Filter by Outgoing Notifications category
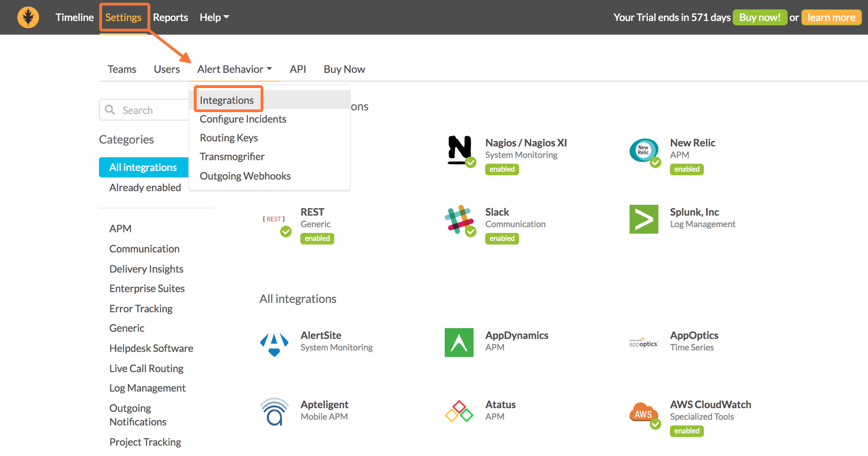The width and height of the screenshot is (868, 456). pyautogui.click(x=138, y=415)
